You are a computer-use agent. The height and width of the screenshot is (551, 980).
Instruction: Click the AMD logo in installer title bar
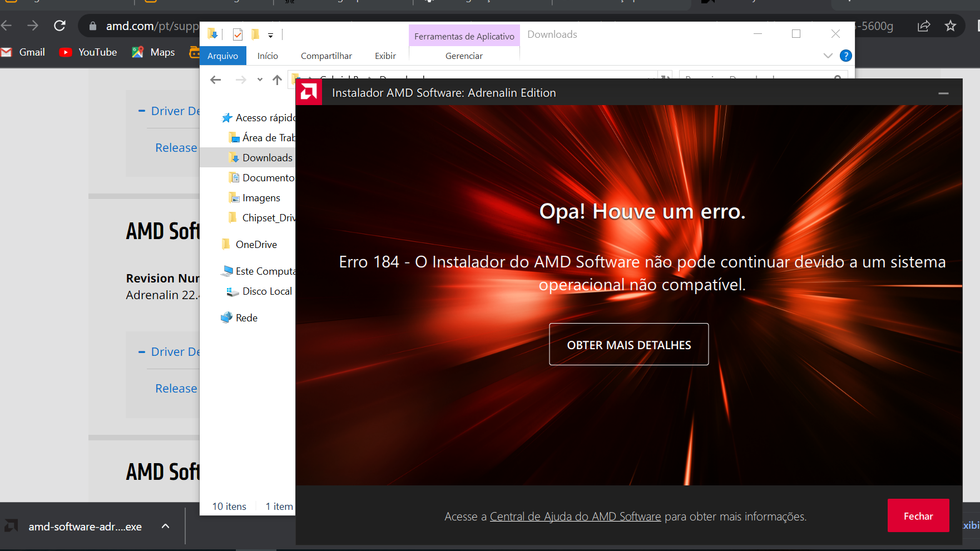(309, 92)
